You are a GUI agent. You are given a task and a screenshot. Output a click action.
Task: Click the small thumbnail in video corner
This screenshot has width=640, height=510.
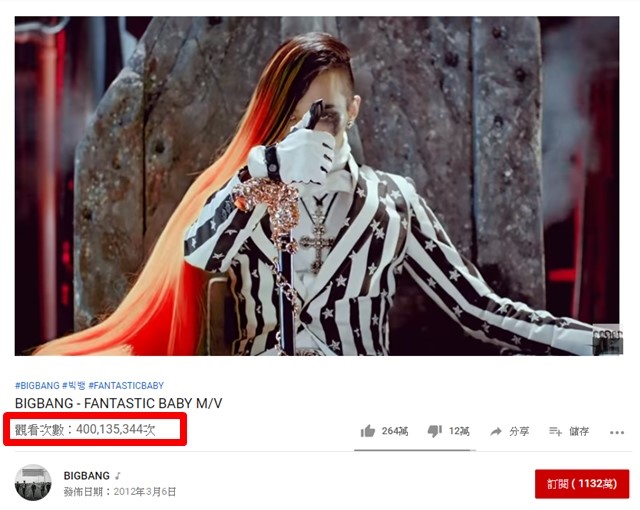(x=607, y=339)
